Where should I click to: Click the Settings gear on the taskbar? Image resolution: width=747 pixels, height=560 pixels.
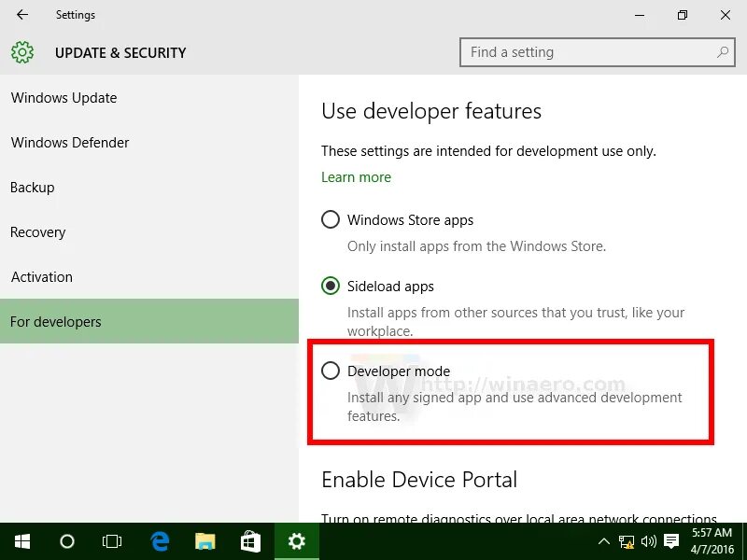pyautogui.click(x=296, y=541)
